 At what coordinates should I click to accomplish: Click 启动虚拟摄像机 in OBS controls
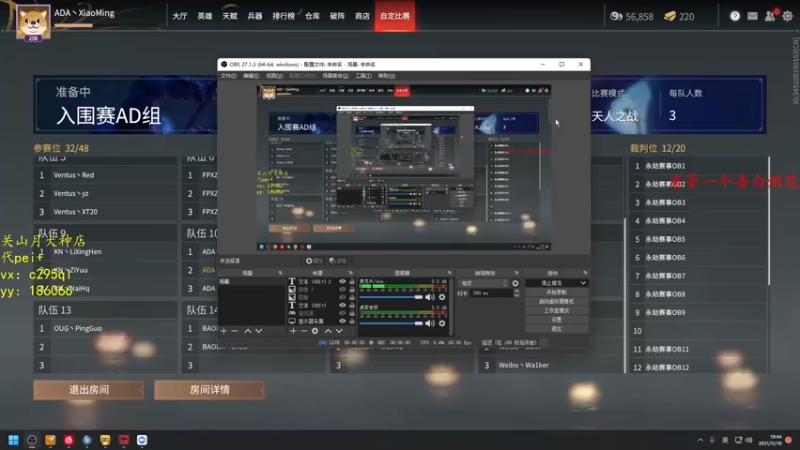click(x=556, y=302)
